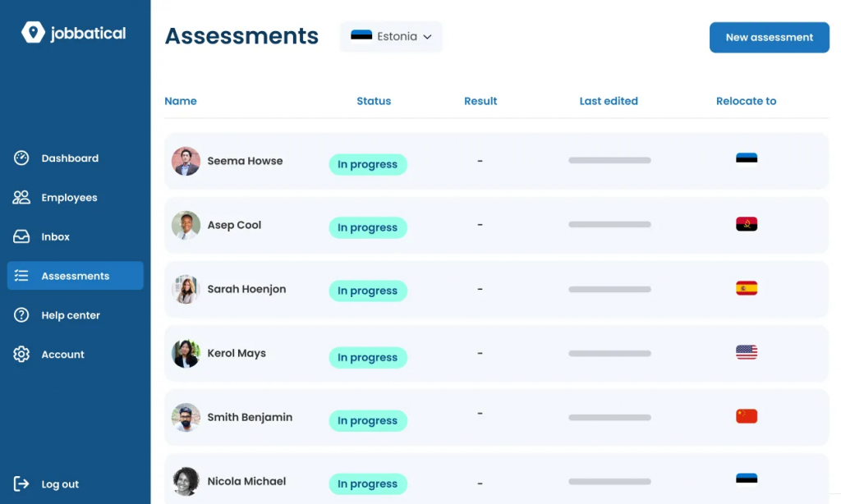Click the China flag for Smith Benjamin
The width and height of the screenshot is (841, 504).
pyautogui.click(x=747, y=416)
